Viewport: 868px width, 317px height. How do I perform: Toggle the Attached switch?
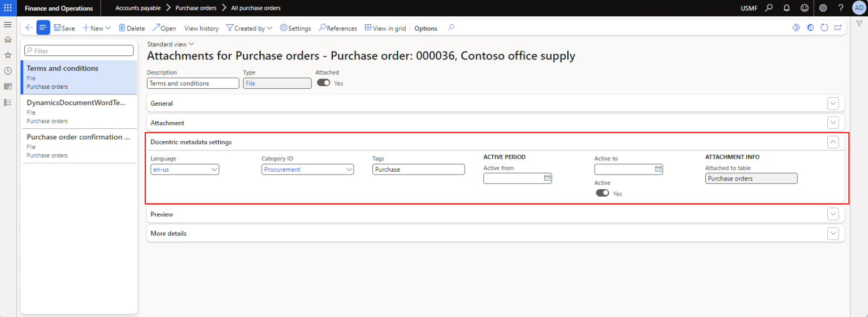[x=323, y=82]
